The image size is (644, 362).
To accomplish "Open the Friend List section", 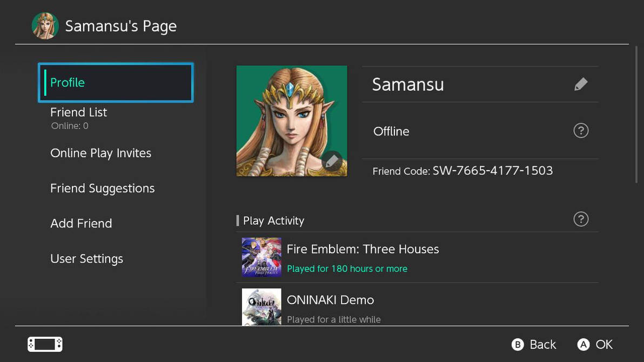I will (x=79, y=112).
